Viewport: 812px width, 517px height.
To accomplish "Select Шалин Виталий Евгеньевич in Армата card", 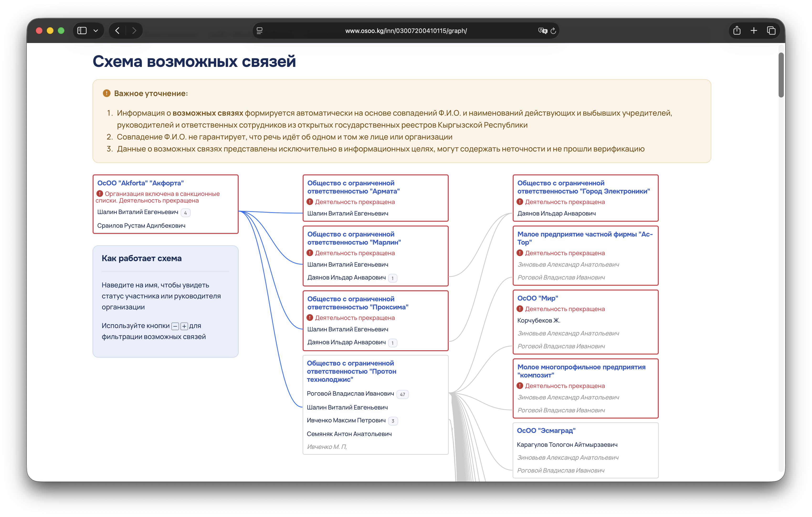I will click(x=348, y=213).
